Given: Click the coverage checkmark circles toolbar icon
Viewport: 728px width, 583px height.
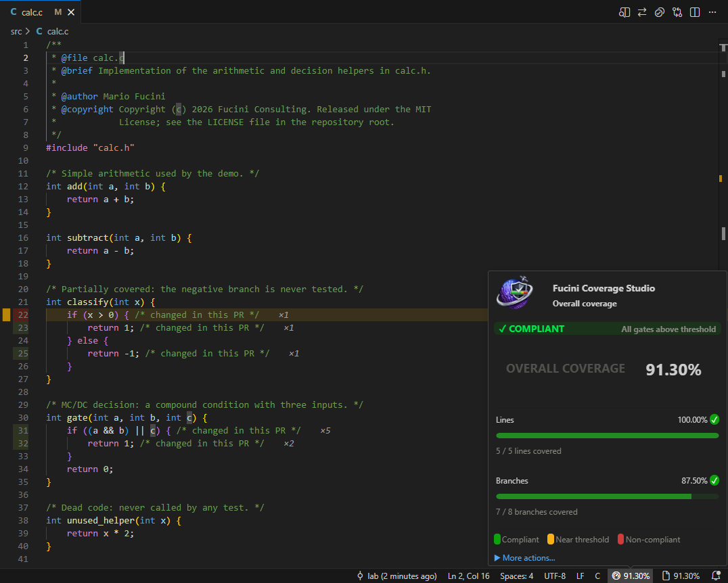Looking at the screenshot, I should point(659,13).
